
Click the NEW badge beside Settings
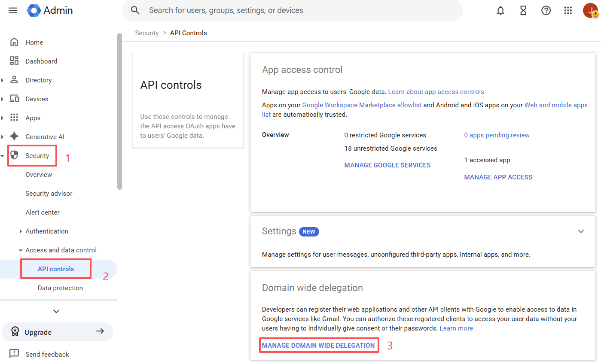click(309, 231)
